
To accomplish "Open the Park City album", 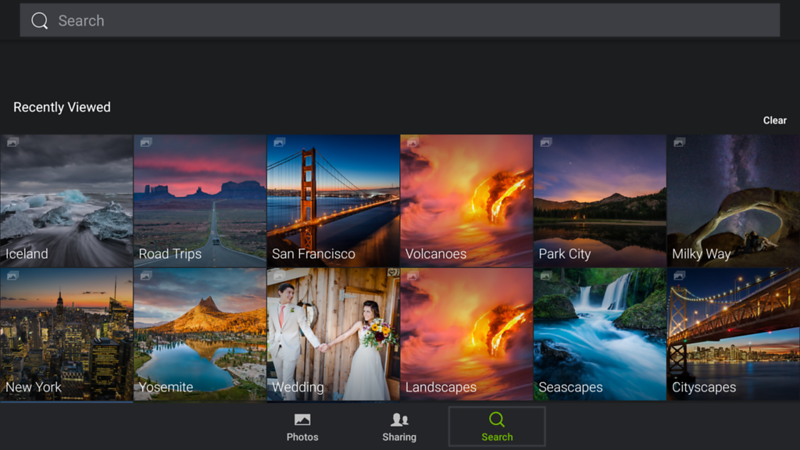I will point(599,201).
